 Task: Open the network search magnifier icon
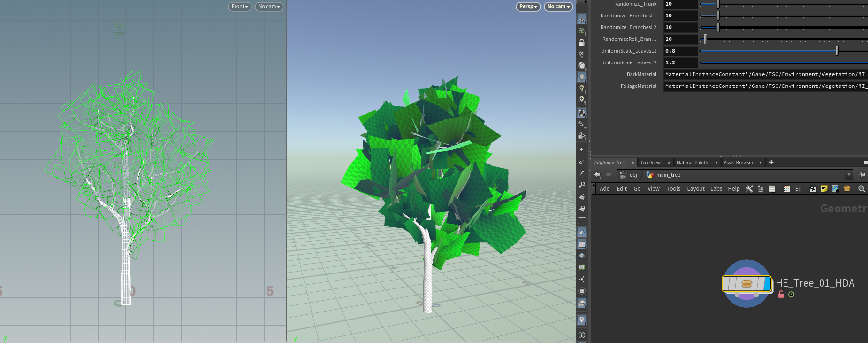point(861,189)
